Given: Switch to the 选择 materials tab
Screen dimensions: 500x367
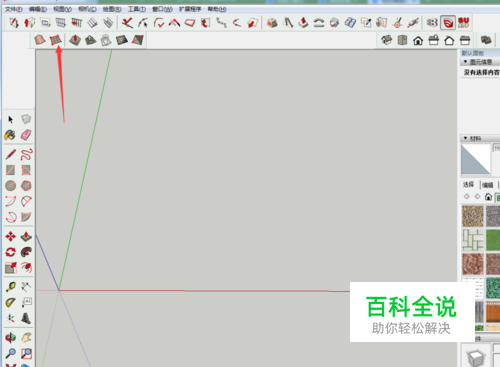Looking at the screenshot, I should click(468, 185).
